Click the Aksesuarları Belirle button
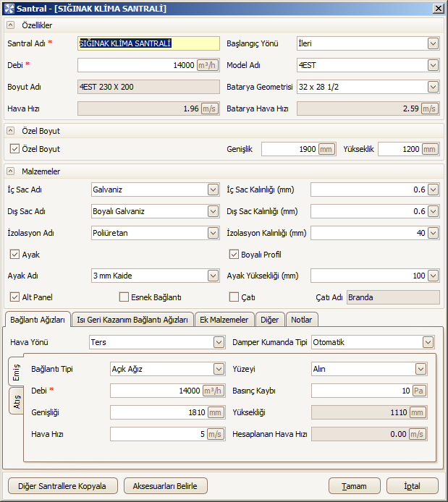This screenshot has width=448, height=502. [165, 486]
